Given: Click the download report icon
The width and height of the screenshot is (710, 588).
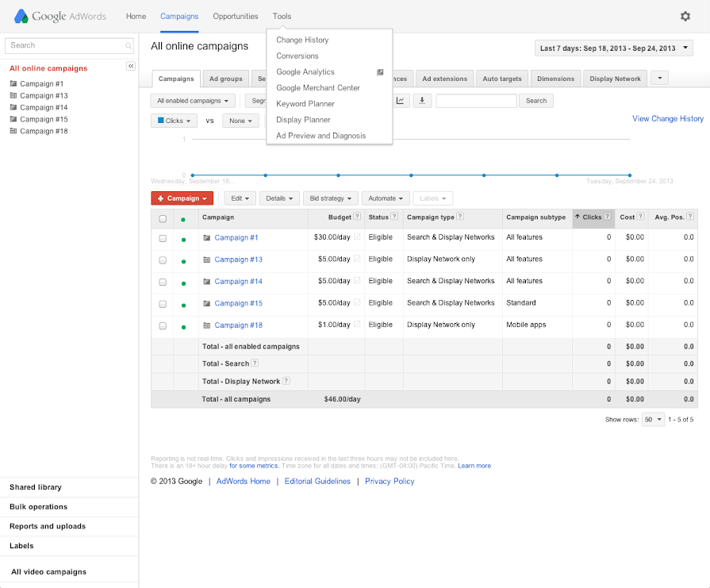Looking at the screenshot, I should [422, 101].
